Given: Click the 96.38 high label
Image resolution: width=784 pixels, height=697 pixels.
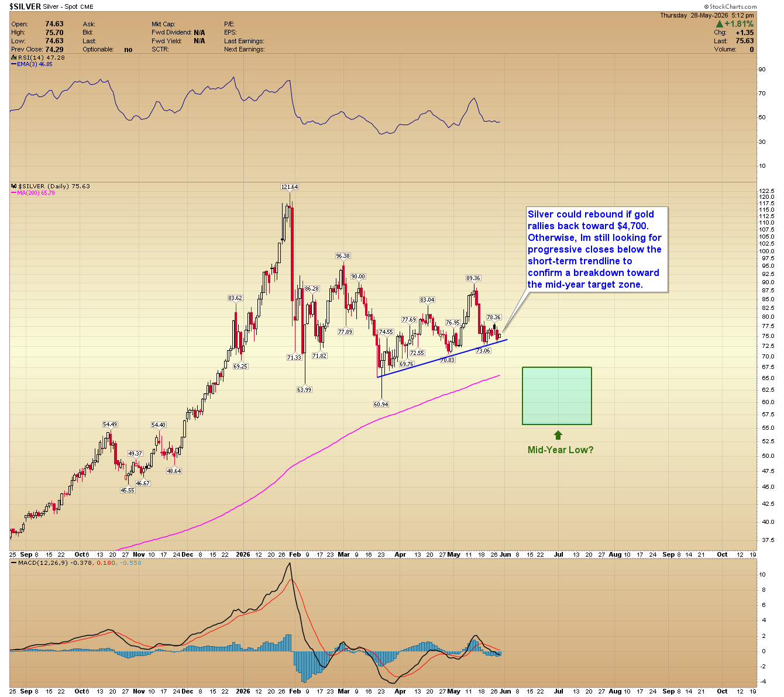Looking at the screenshot, I should coord(343,256).
